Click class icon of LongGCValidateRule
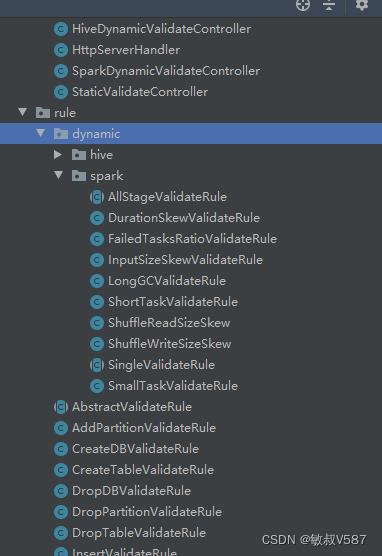382x556 pixels. (97, 281)
